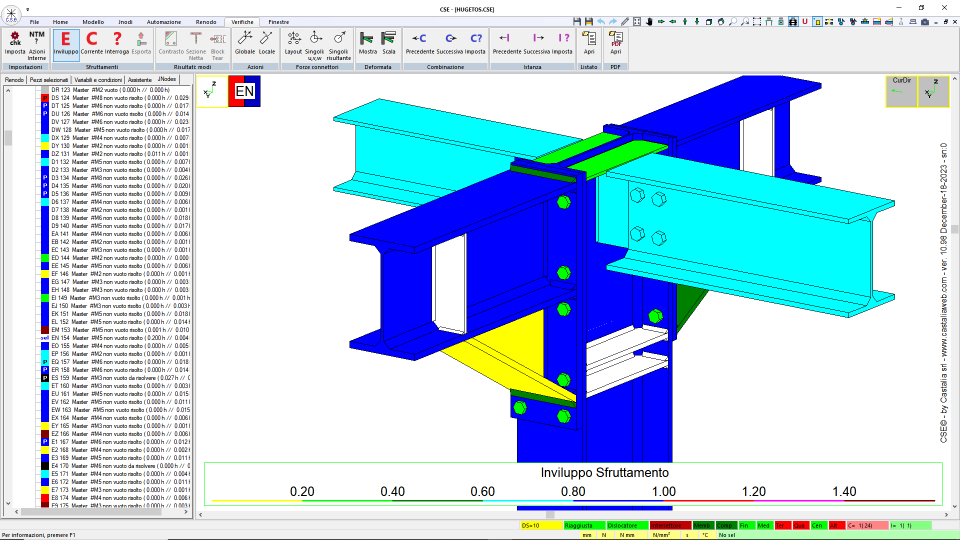The width and height of the screenshot is (960, 540).
Task: Open the Automazione ribbon tab
Action: (164, 22)
